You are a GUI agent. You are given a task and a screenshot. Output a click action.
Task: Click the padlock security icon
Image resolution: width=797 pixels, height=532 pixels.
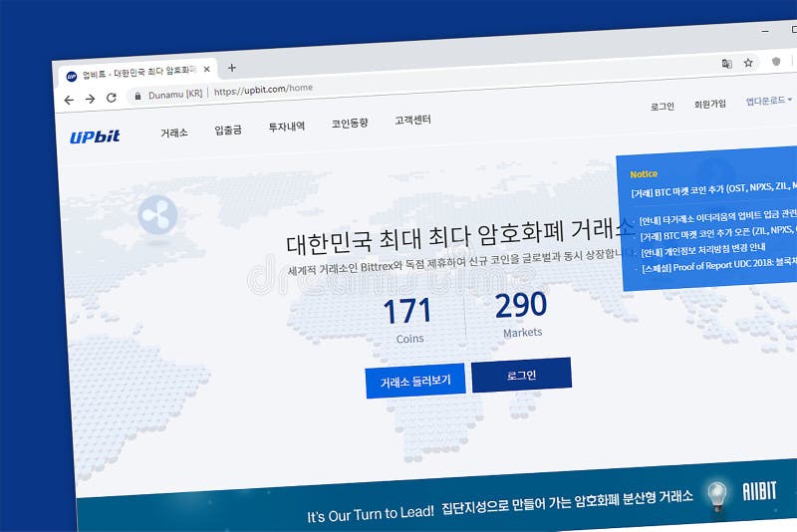137,96
